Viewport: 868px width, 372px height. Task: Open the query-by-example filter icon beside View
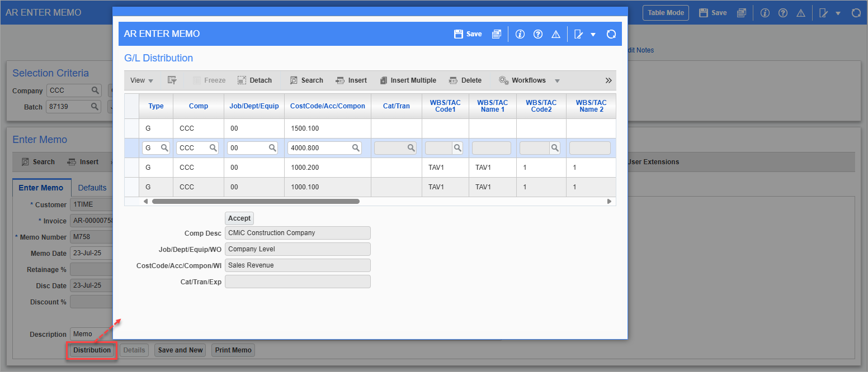pos(172,80)
